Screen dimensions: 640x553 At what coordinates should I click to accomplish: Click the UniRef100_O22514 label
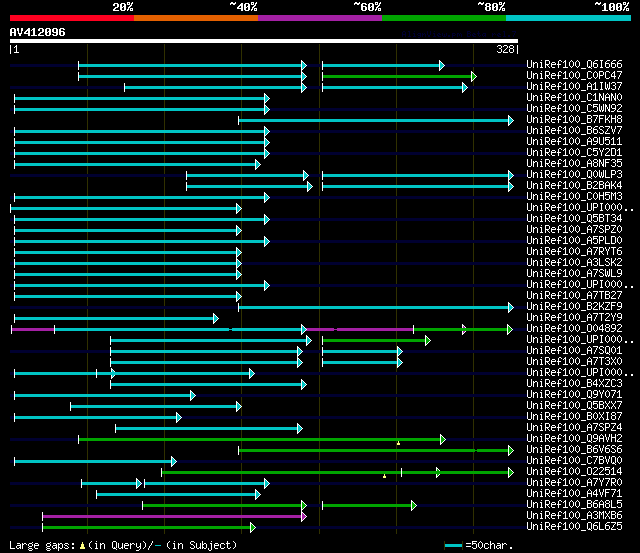pos(574,472)
